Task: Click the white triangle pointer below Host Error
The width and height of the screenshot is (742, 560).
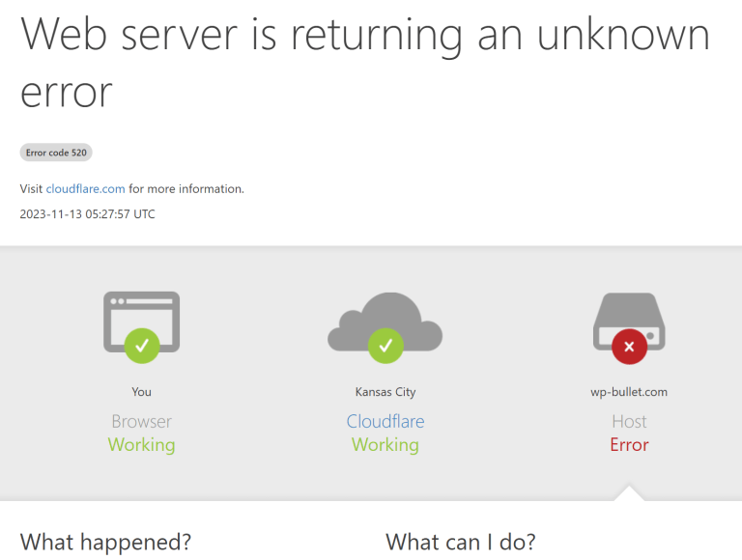Action: [629, 493]
